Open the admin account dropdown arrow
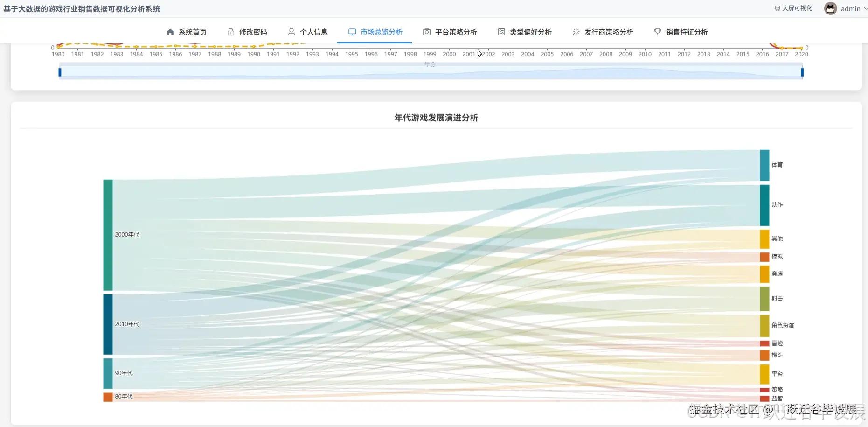Viewport: 868px width, 427px height. point(865,9)
